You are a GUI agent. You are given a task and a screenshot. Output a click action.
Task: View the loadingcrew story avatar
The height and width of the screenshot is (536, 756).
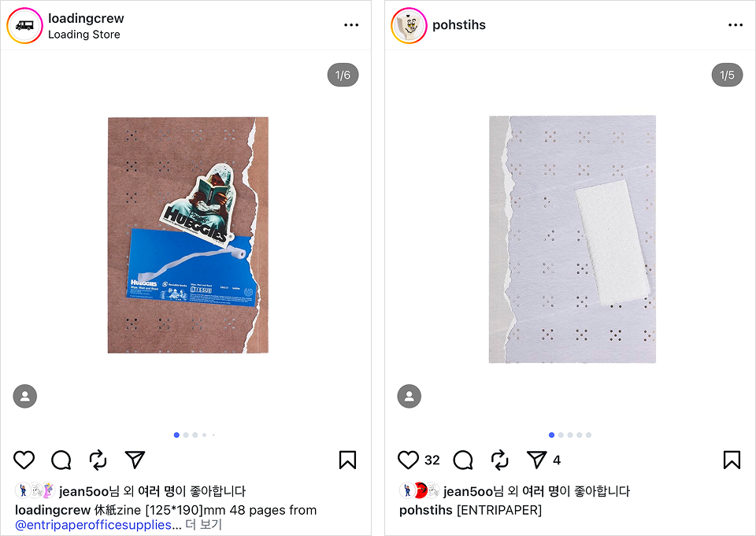24,25
